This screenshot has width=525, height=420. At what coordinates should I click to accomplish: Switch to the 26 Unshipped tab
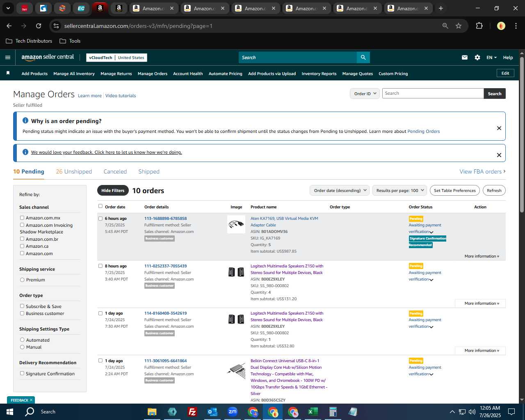click(x=74, y=171)
